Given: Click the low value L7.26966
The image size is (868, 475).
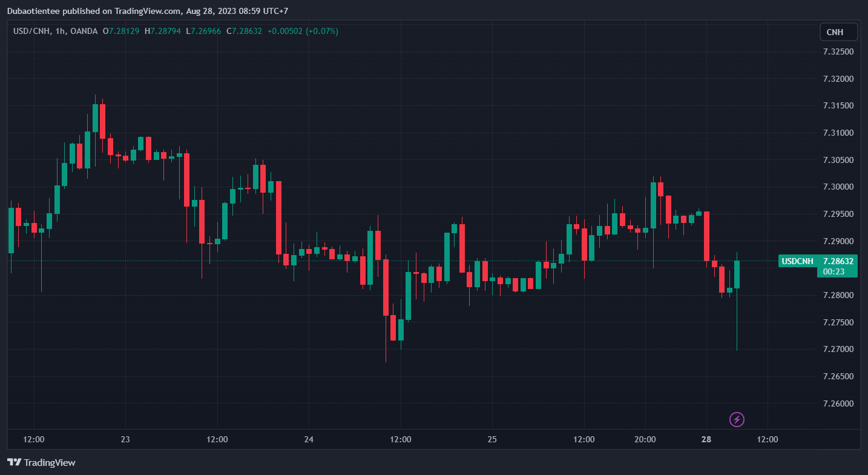Looking at the screenshot, I should coord(203,31).
